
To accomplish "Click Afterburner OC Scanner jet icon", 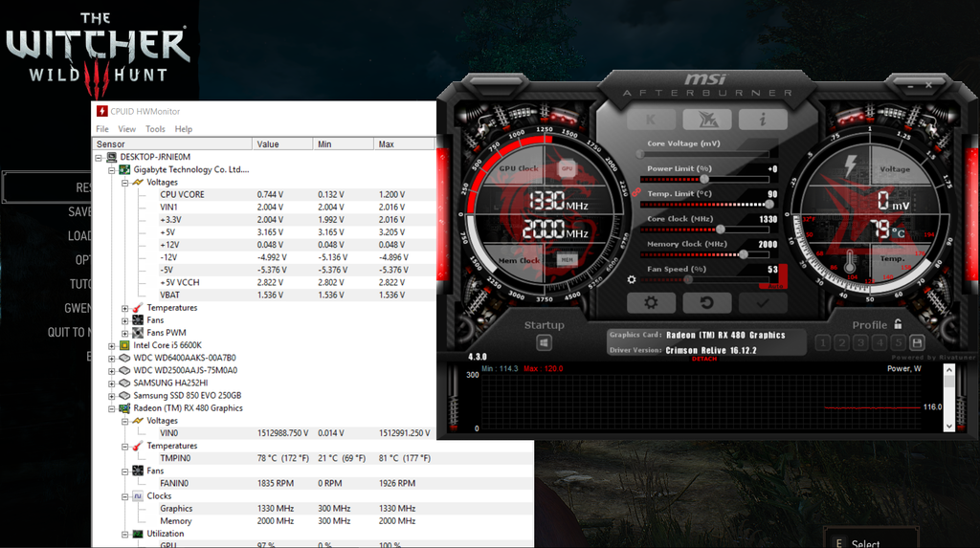I will (707, 119).
